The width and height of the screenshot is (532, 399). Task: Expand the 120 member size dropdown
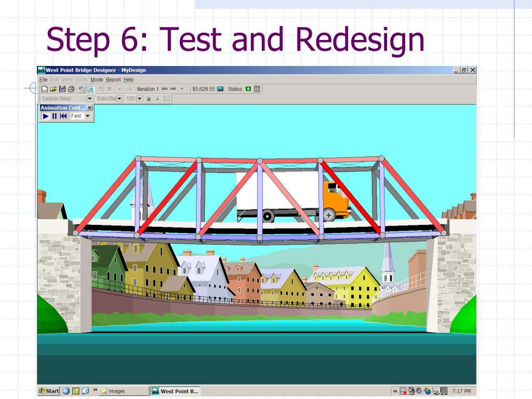[x=139, y=98]
